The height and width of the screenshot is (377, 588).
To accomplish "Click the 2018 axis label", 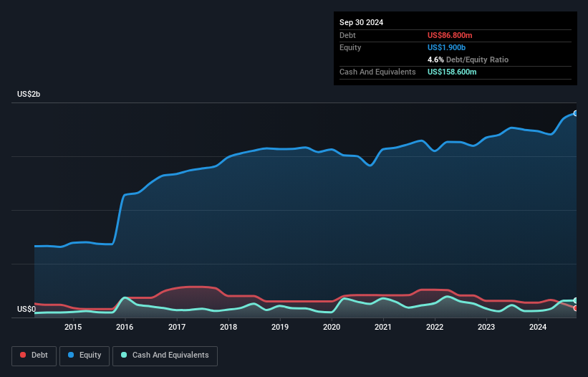I will click(x=228, y=327).
